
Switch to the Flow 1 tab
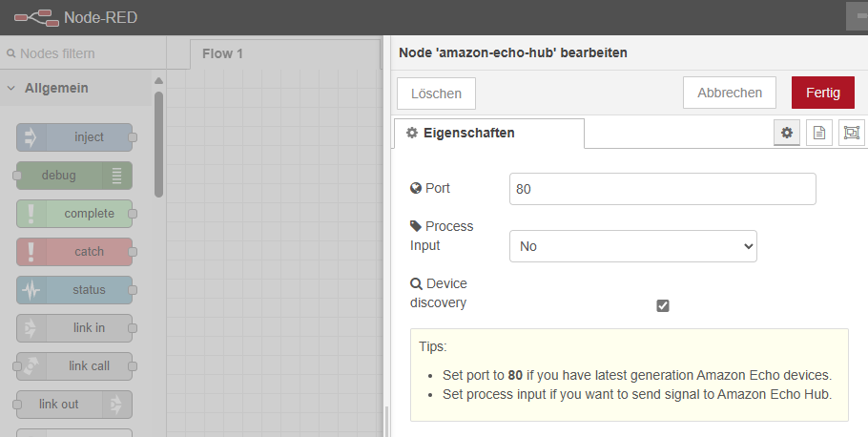click(x=285, y=53)
